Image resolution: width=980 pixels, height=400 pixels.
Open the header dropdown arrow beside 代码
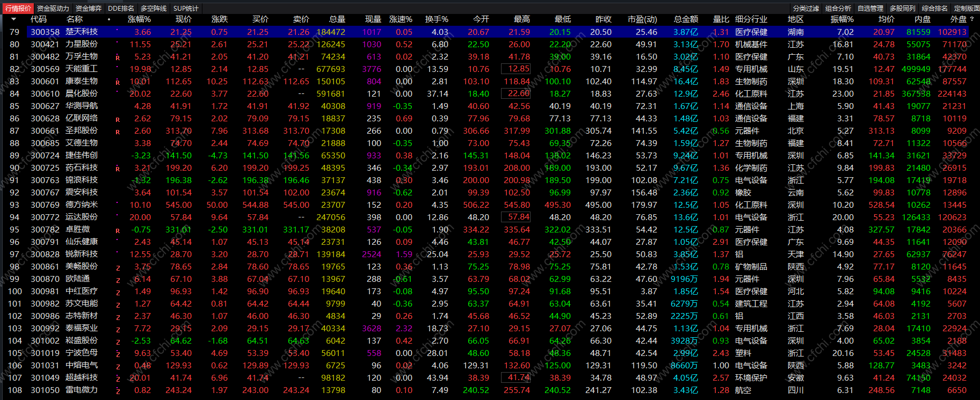(x=13, y=19)
